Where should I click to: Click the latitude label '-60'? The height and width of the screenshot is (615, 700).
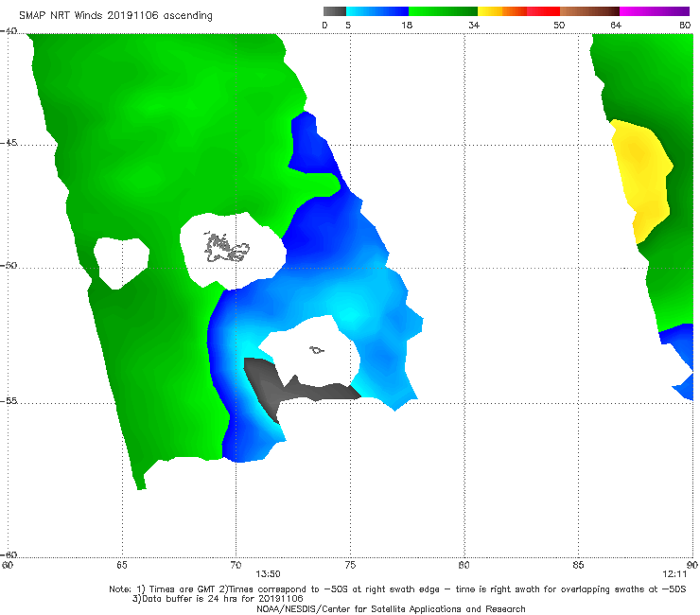[x=9, y=554]
